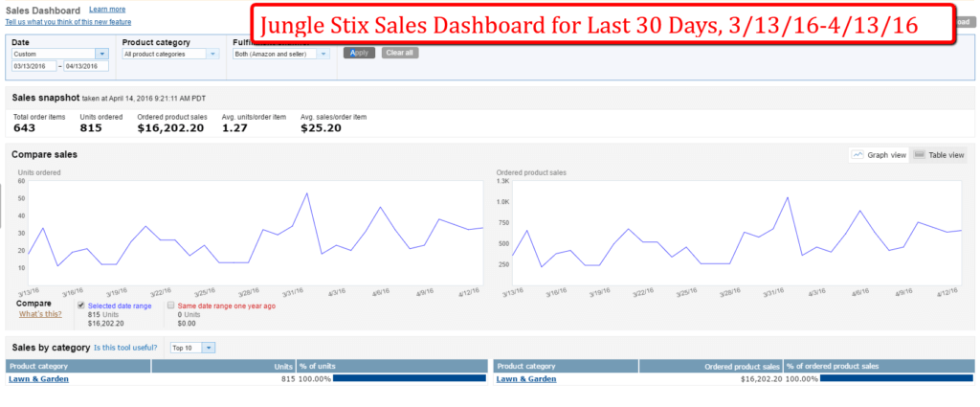
Task: Click Tell us what you think link
Action: point(68,21)
